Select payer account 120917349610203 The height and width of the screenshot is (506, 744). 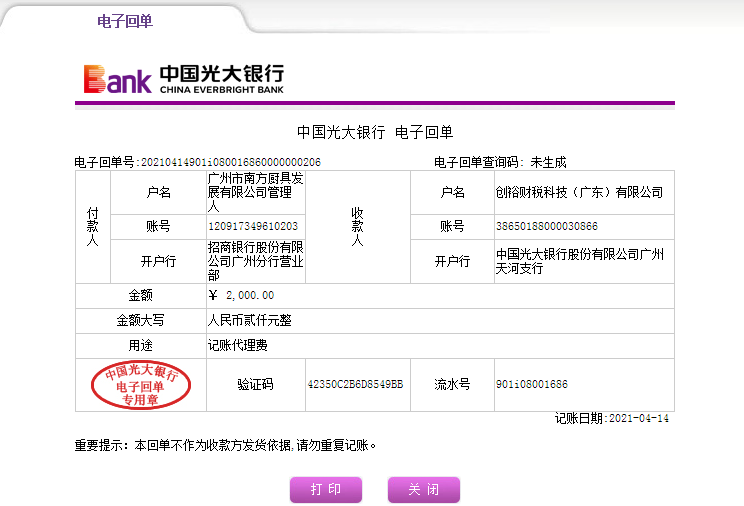click(x=253, y=226)
